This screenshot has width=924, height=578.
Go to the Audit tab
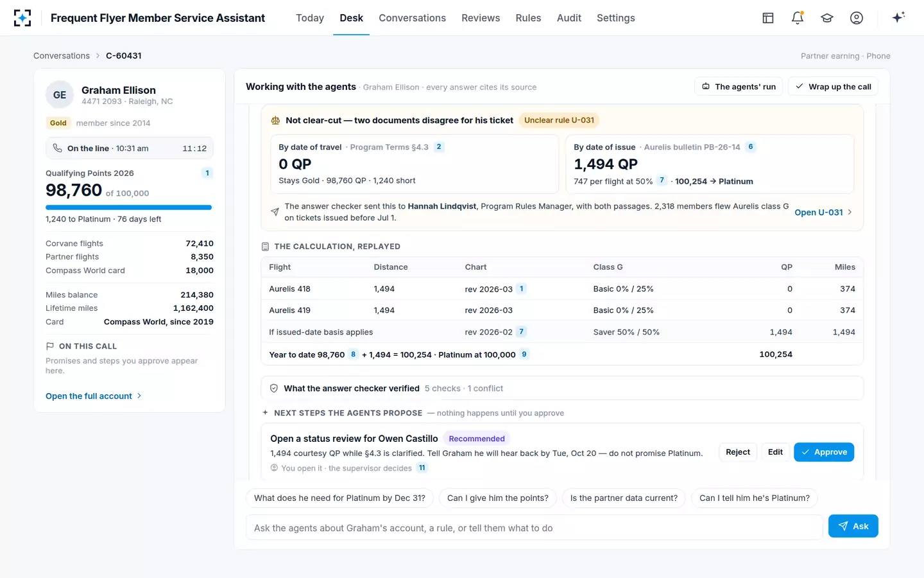[569, 18]
